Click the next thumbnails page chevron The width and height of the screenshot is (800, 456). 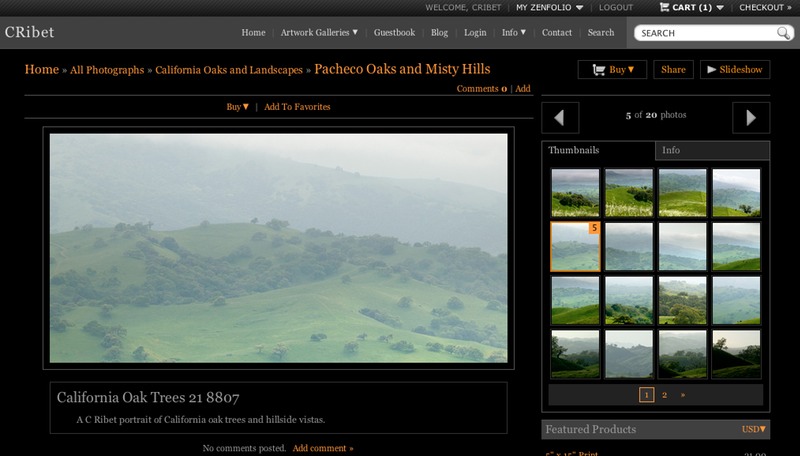(x=683, y=395)
